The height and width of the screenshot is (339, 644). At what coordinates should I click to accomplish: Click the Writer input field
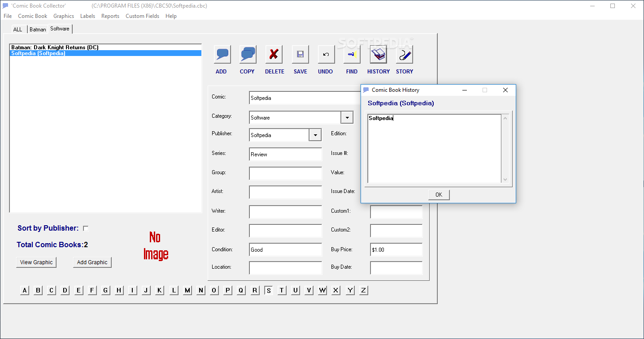286,212
